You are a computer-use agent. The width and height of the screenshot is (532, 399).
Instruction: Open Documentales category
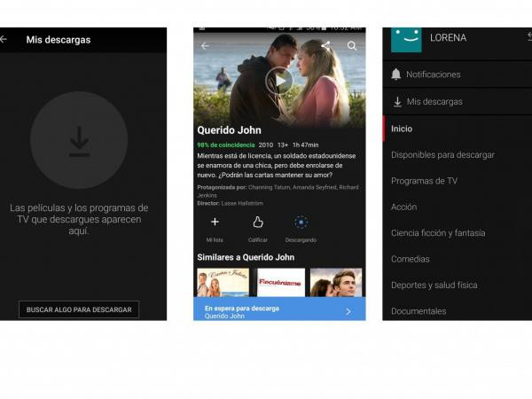click(x=419, y=311)
